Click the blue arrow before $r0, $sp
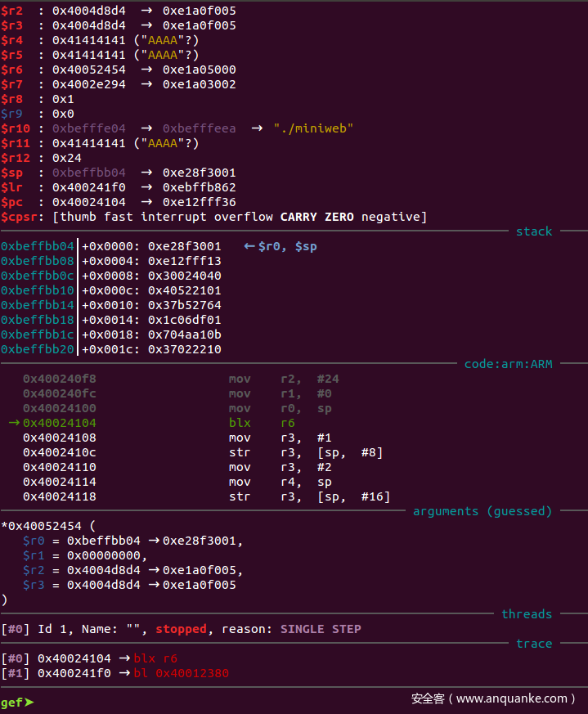The width and height of the screenshot is (588, 714). pyautogui.click(x=249, y=246)
